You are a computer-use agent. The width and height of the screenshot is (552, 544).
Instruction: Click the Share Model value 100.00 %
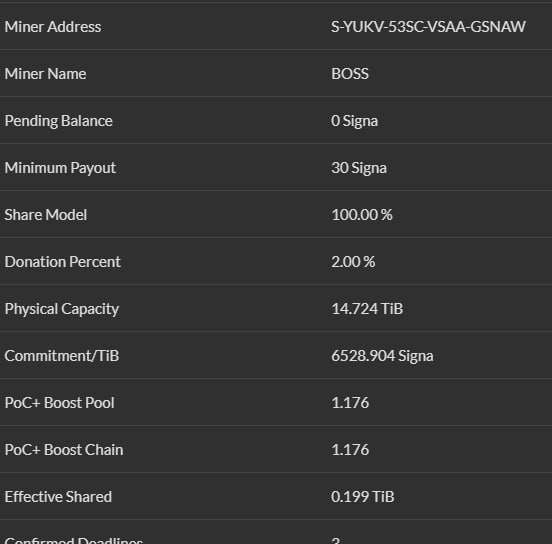[362, 215]
